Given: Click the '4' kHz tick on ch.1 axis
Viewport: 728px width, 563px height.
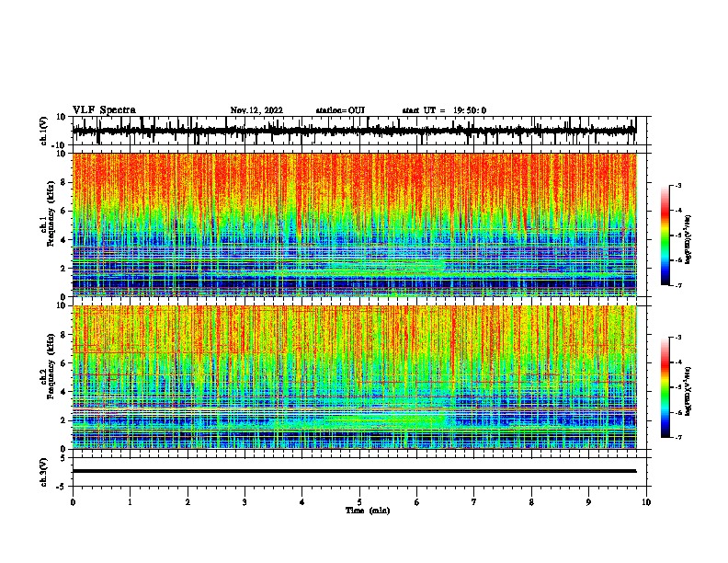Looking at the screenshot, I should point(63,240).
